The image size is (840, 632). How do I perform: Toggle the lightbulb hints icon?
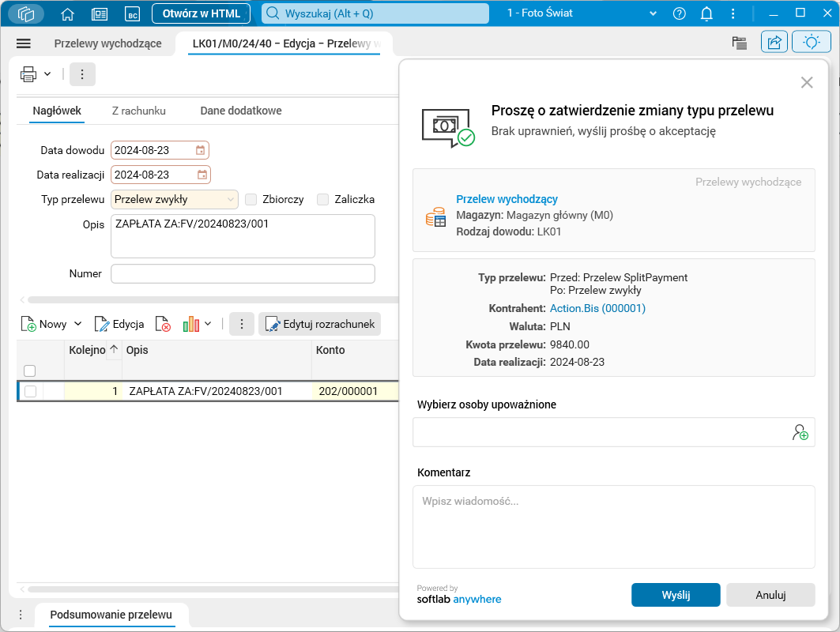811,42
